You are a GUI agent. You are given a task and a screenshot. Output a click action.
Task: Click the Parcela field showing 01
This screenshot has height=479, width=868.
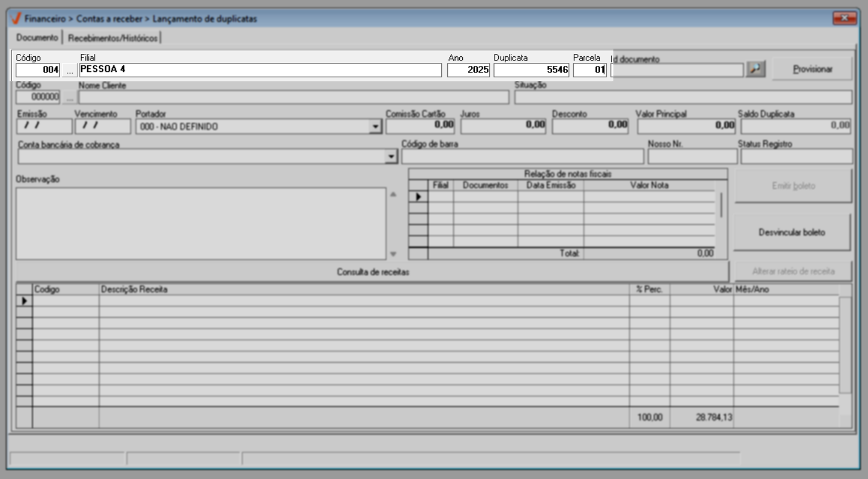[x=590, y=70]
